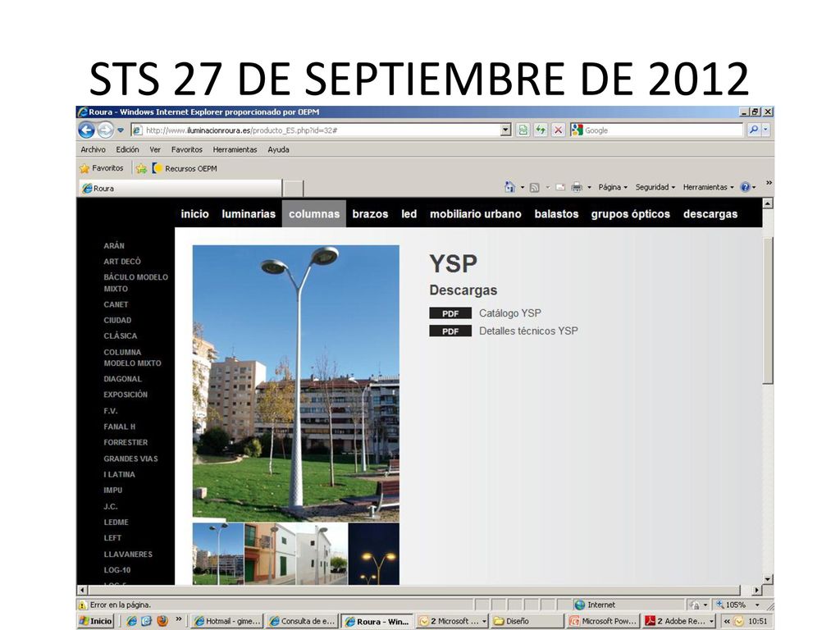Open search provider dropdown arrow
This screenshot has height=630, width=840.
click(x=765, y=130)
